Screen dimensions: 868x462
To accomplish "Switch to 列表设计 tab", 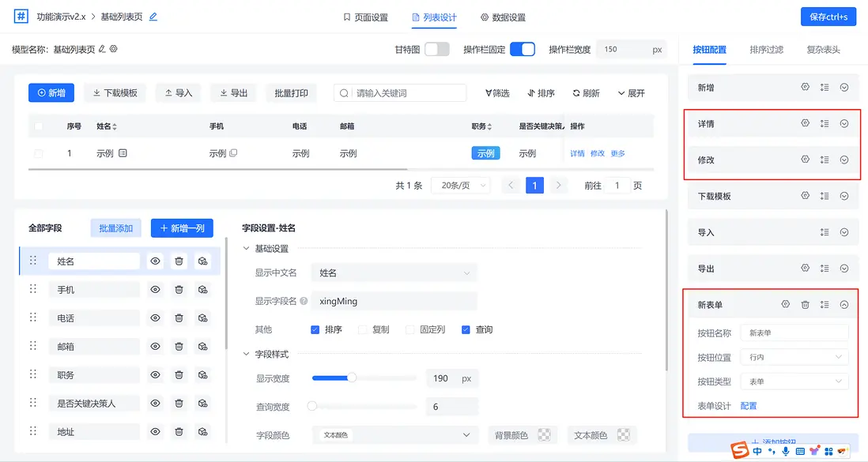I will [435, 17].
